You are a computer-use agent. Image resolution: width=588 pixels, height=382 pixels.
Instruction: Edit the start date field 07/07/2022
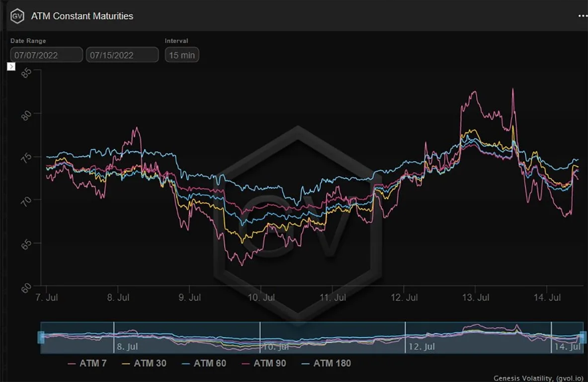click(47, 55)
